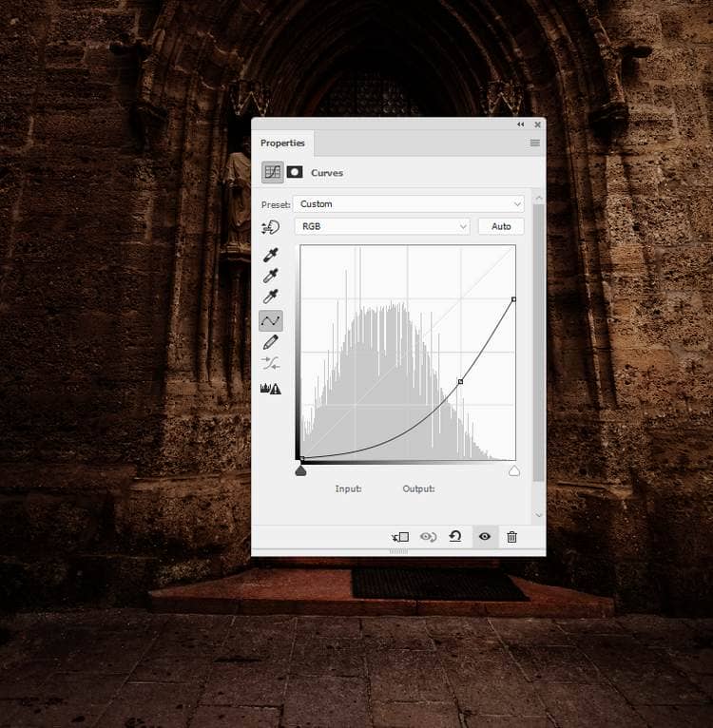This screenshot has height=728, width=713.
Task: Pick the white point eyedropper
Action: pos(270,296)
